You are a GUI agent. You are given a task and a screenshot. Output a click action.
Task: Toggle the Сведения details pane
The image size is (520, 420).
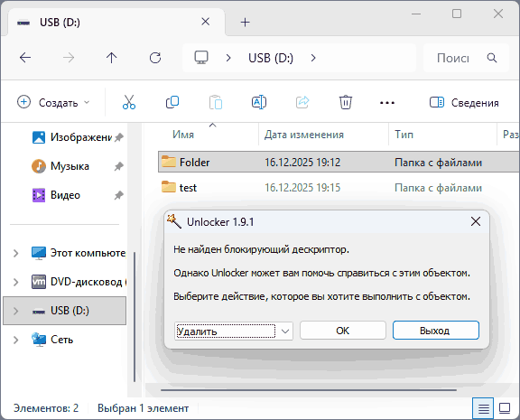[x=464, y=102]
